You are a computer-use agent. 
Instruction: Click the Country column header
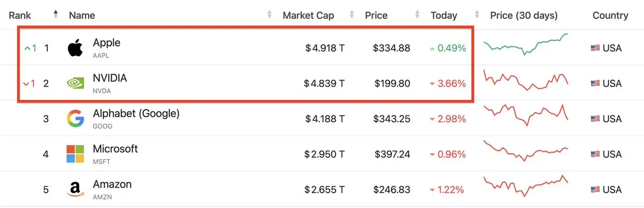coord(610,16)
